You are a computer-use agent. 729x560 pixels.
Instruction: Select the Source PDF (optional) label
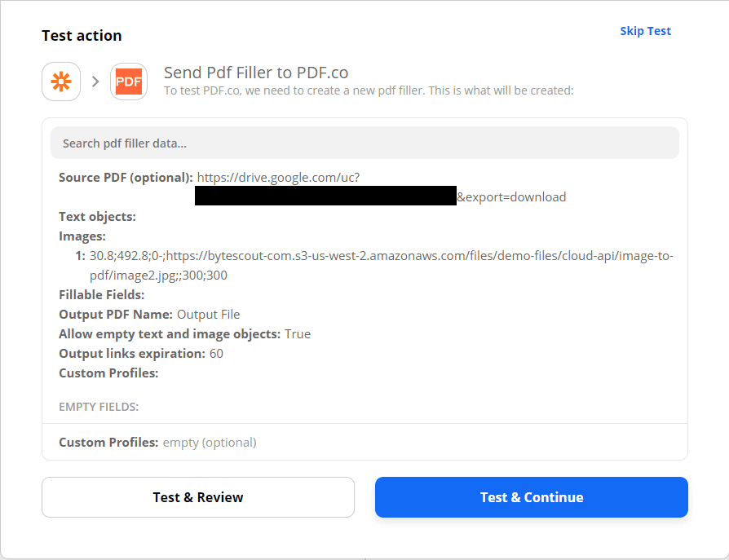pos(126,177)
